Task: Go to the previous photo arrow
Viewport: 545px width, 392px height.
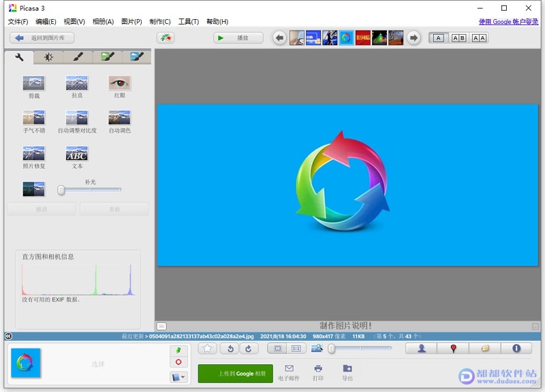Action: (x=280, y=38)
